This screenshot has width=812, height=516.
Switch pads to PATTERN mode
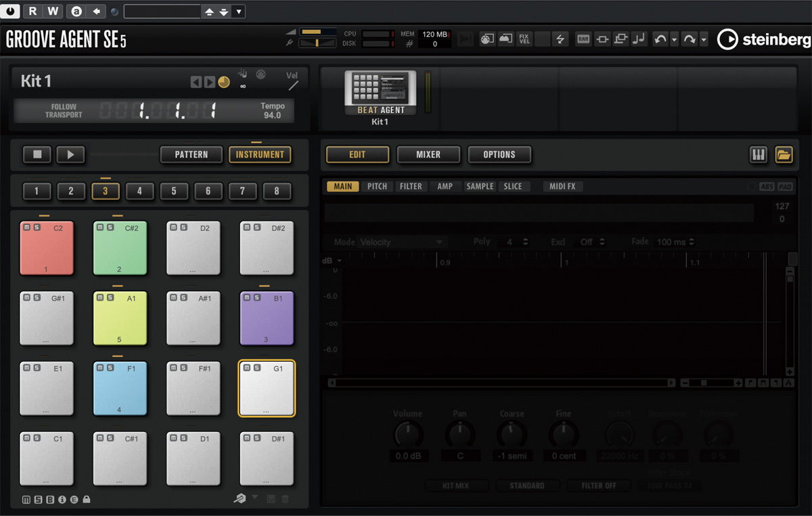pos(191,154)
